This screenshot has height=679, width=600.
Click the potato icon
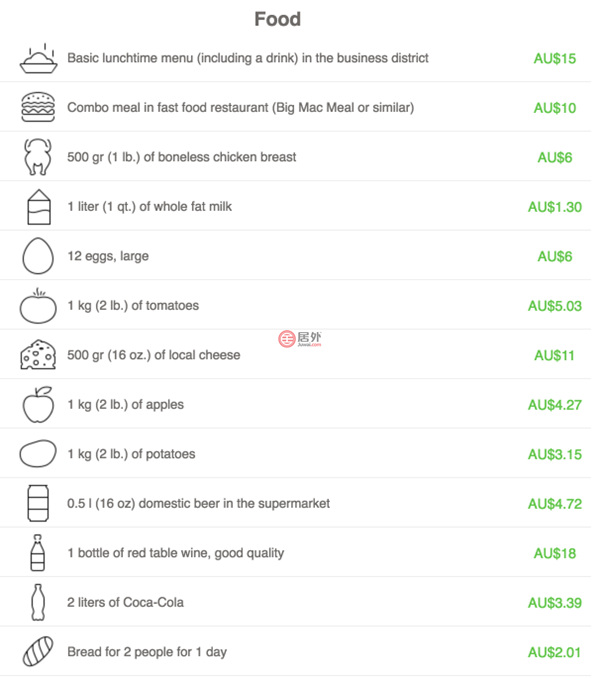(x=38, y=454)
